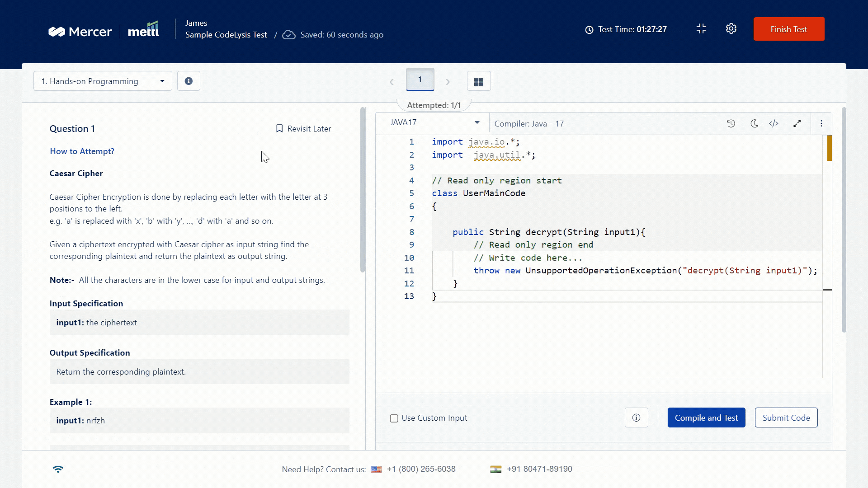Click the Test Time clock icon
868x488 pixels.
pyautogui.click(x=589, y=30)
